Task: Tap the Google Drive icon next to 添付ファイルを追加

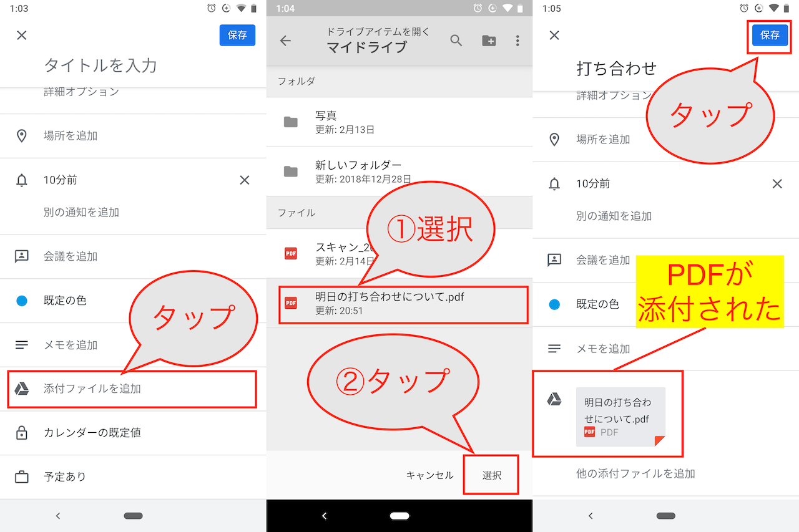Action: click(23, 389)
